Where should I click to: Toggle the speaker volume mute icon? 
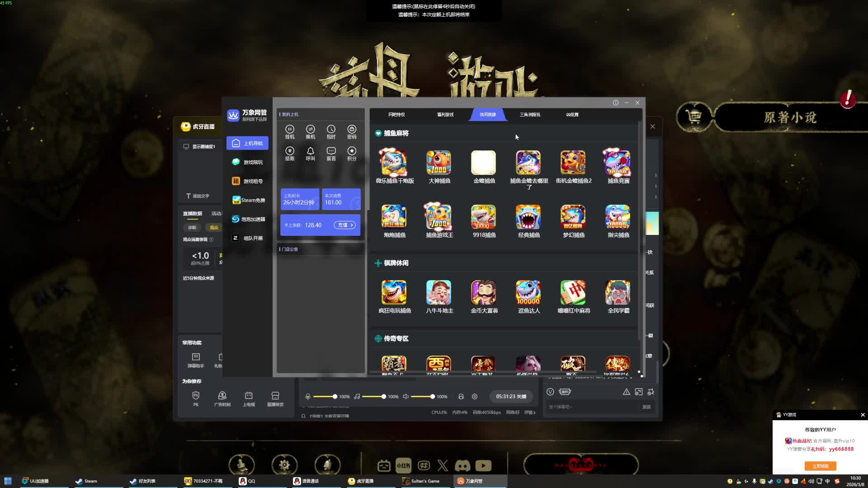click(406, 397)
